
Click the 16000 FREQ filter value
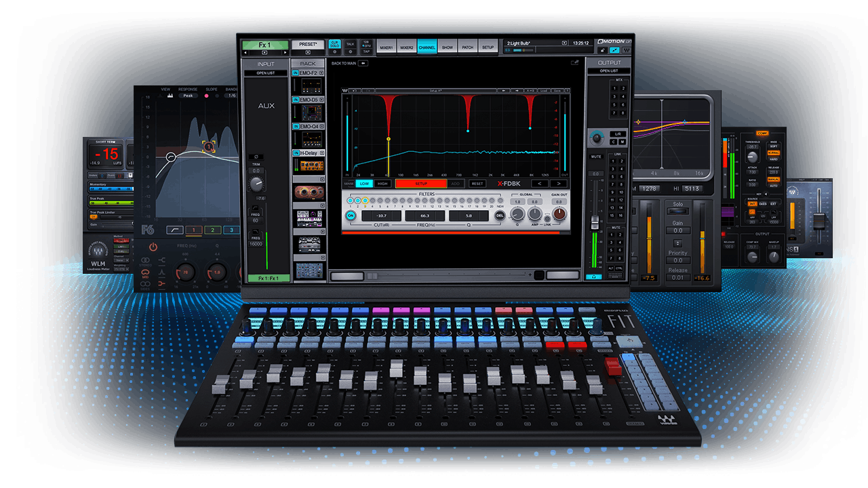[256, 244]
